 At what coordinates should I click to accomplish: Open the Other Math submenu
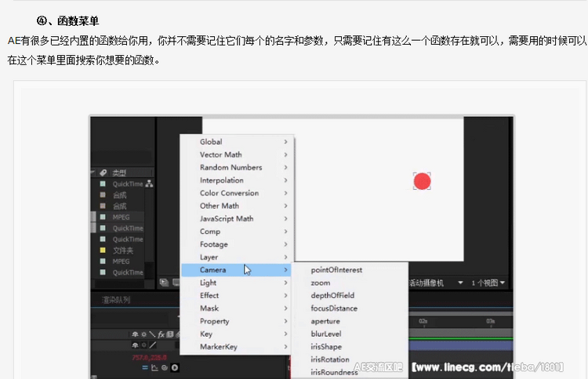tap(237, 206)
